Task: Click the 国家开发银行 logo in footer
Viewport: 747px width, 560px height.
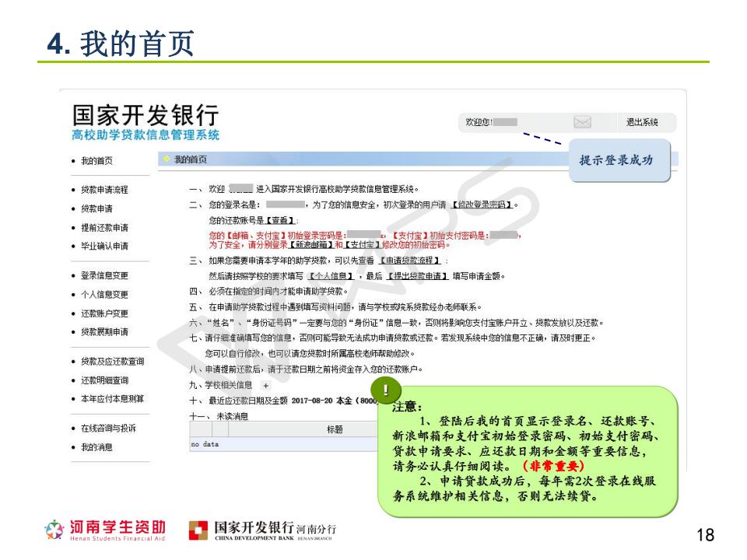Action: pyautogui.click(x=264, y=530)
